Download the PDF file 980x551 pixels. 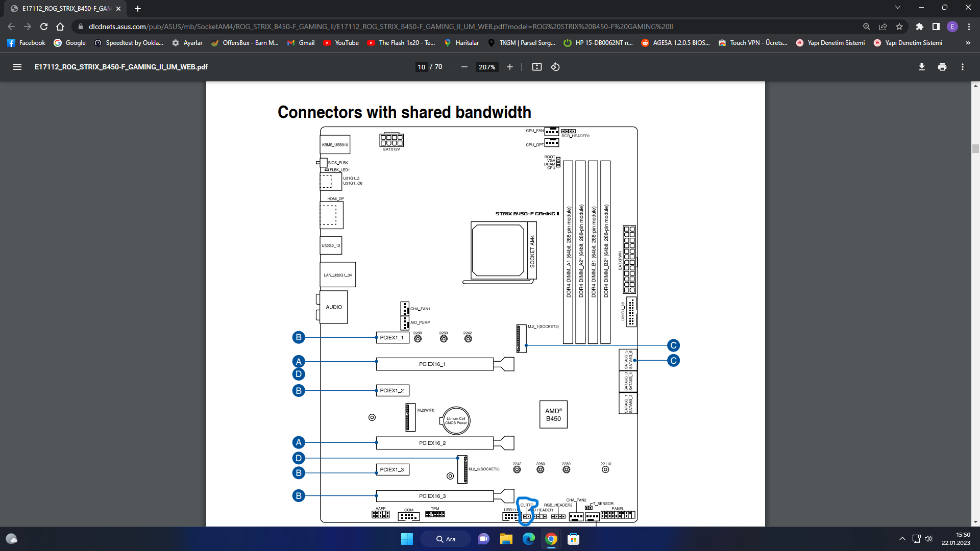921,67
